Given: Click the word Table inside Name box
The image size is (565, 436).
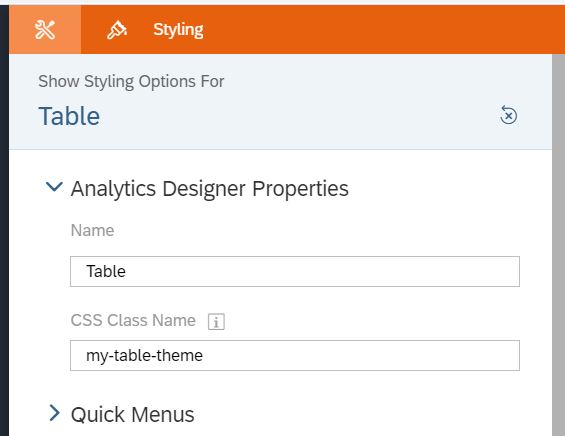Looking at the screenshot, I should (106, 271).
